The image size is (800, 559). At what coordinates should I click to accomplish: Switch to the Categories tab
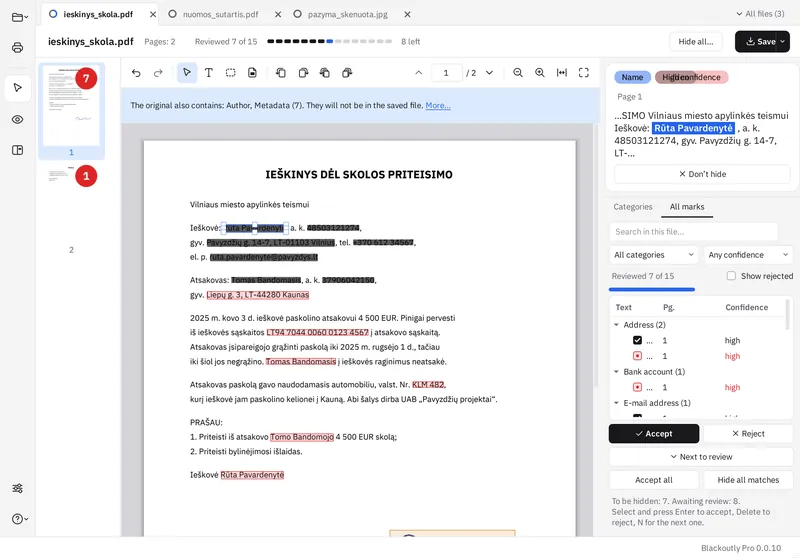click(x=633, y=207)
